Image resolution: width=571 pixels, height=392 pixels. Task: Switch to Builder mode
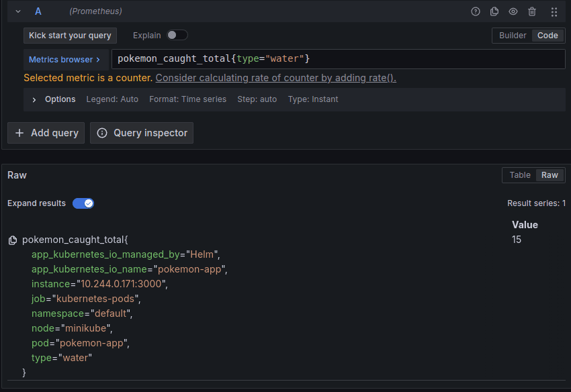[513, 36]
